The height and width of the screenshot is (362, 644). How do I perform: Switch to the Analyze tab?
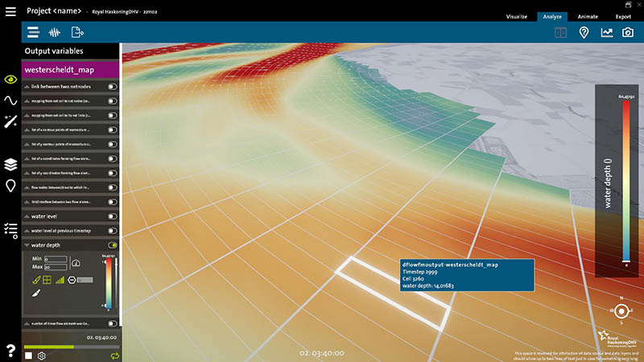(x=552, y=16)
